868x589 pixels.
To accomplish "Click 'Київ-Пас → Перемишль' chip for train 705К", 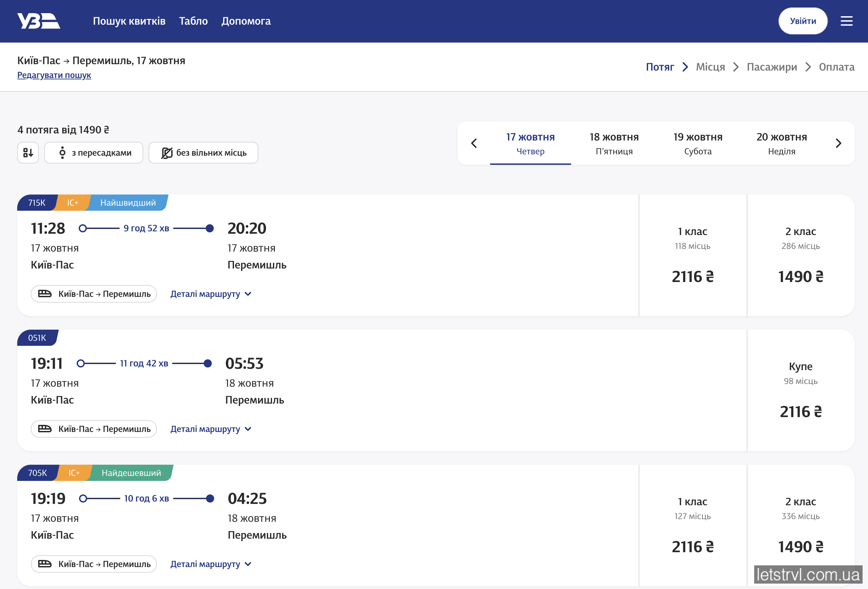I will (94, 564).
